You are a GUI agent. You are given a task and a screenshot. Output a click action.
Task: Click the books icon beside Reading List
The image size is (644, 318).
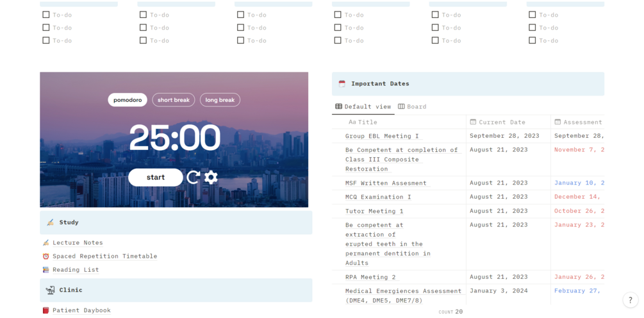coord(45,269)
